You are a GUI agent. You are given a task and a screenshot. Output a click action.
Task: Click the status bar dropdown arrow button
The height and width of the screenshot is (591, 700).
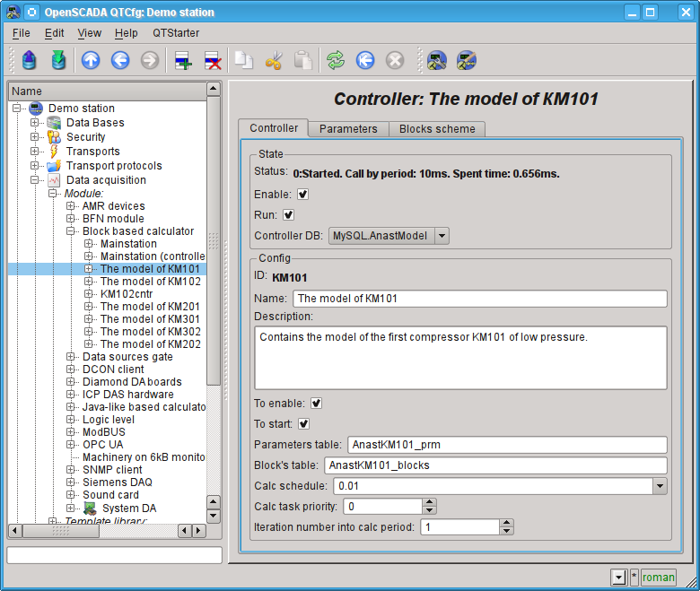click(618, 578)
